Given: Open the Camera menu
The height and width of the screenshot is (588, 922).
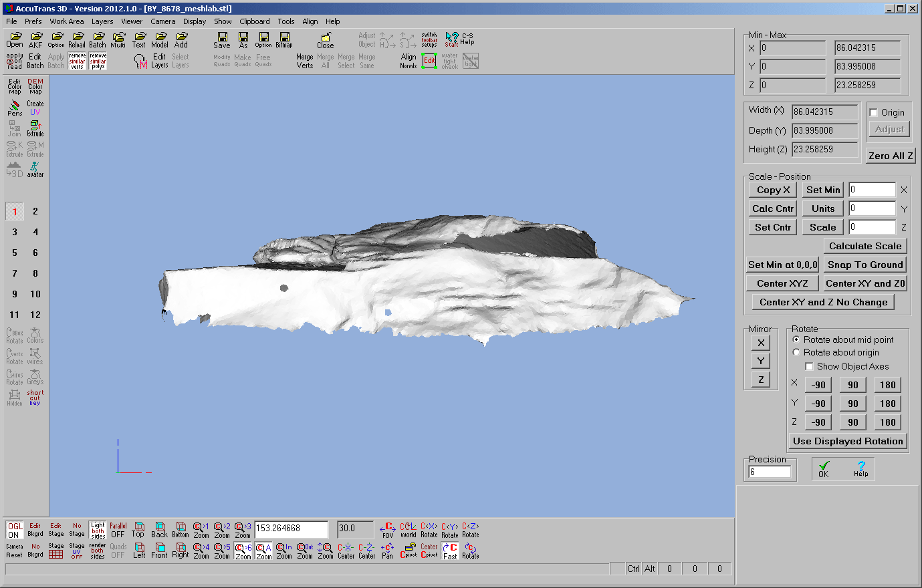Looking at the screenshot, I should pyautogui.click(x=162, y=21).
